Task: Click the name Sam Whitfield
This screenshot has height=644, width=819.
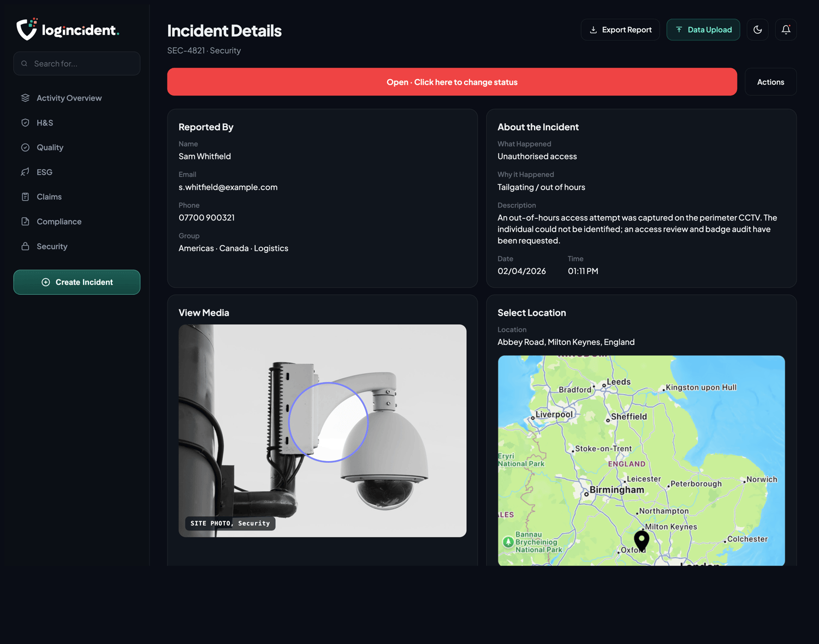Action: point(205,157)
